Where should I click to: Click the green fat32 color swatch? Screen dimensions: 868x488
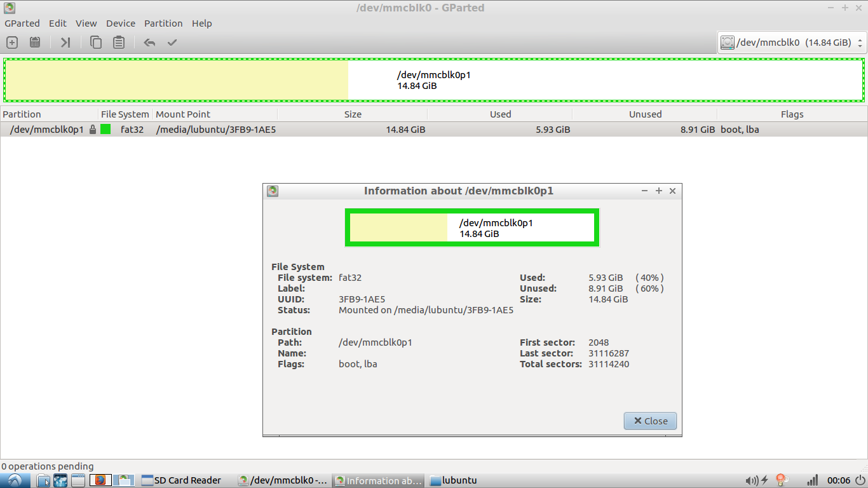coord(105,130)
